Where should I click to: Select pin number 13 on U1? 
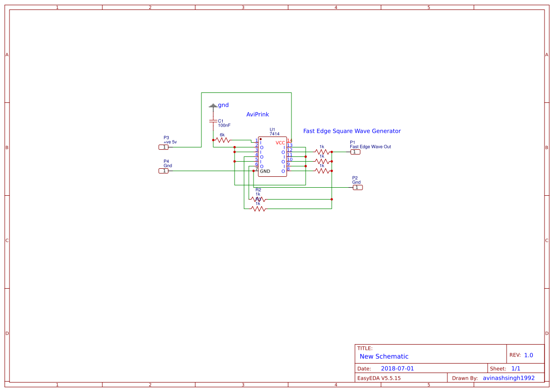pyautogui.click(x=290, y=145)
